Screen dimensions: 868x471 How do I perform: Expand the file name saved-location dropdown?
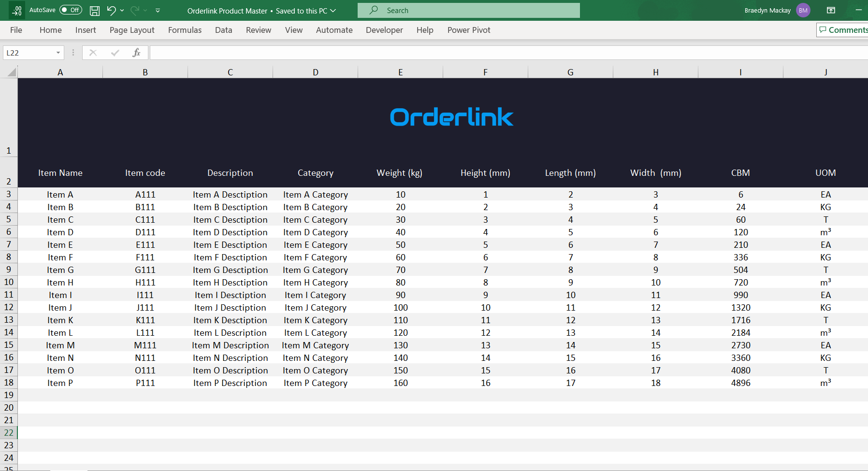[333, 11]
